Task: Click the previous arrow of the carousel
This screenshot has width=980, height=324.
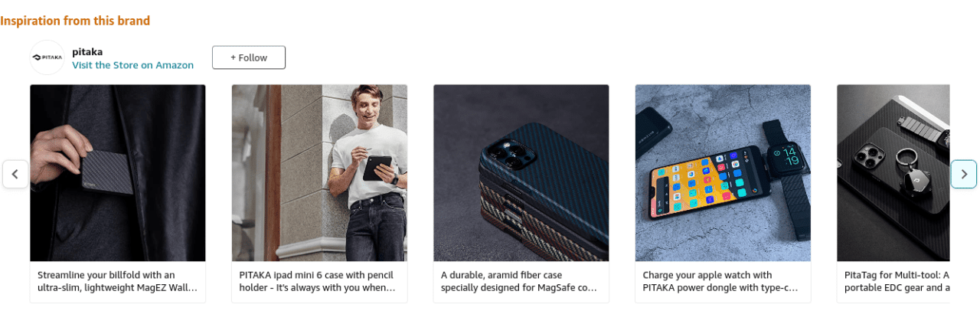Action: click(15, 174)
